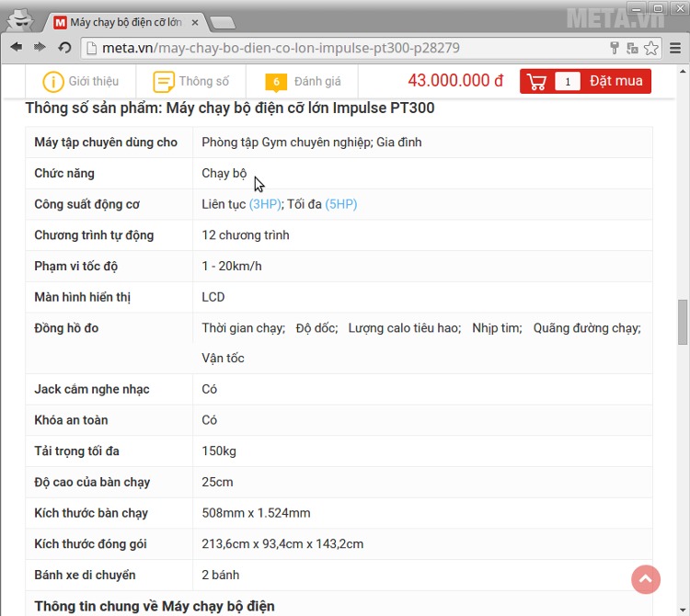Click the scrollbar down arrow
690x616 pixels.
(x=683, y=610)
